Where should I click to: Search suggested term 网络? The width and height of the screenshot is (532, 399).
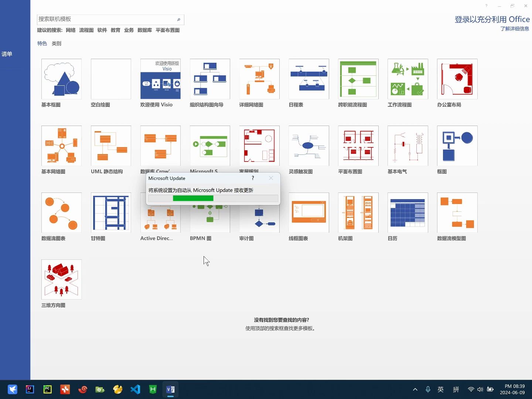tap(71, 30)
